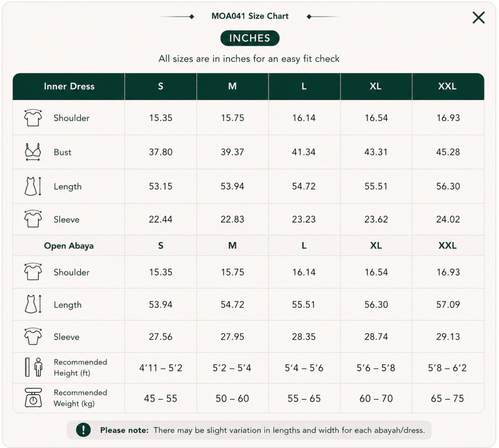Click the Open Abaya sleeve icon
This screenshot has width=499, height=448.
(33, 336)
